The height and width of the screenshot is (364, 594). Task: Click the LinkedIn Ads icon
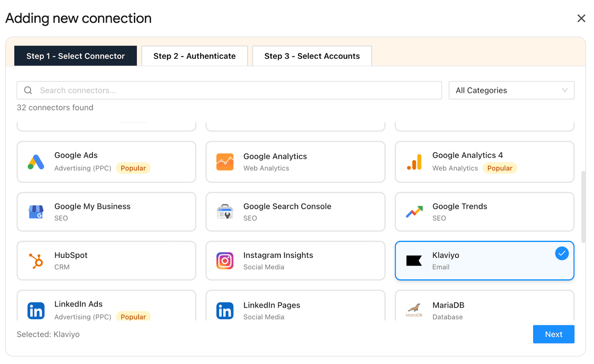coord(36,311)
